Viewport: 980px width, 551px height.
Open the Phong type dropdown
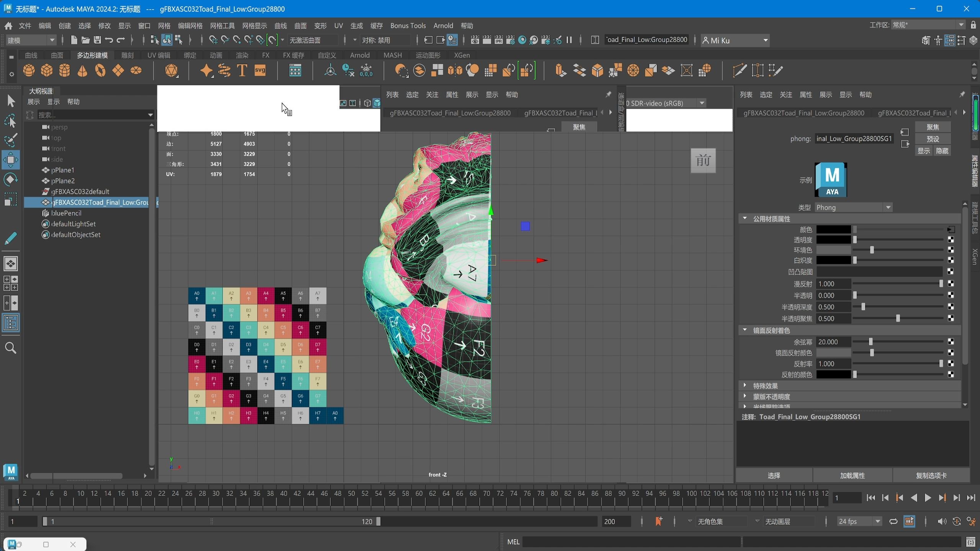(x=853, y=207)
